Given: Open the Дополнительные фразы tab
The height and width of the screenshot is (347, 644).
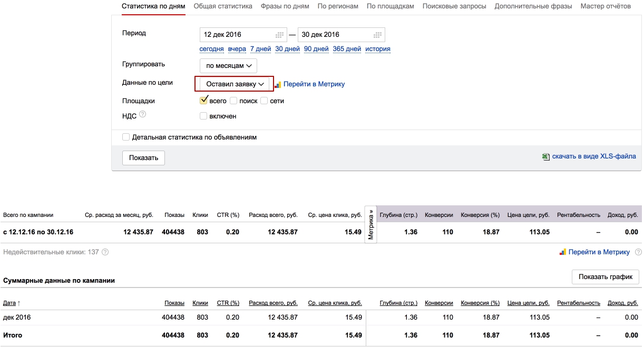Looking at the screenshot, I should tap(533, 6).
